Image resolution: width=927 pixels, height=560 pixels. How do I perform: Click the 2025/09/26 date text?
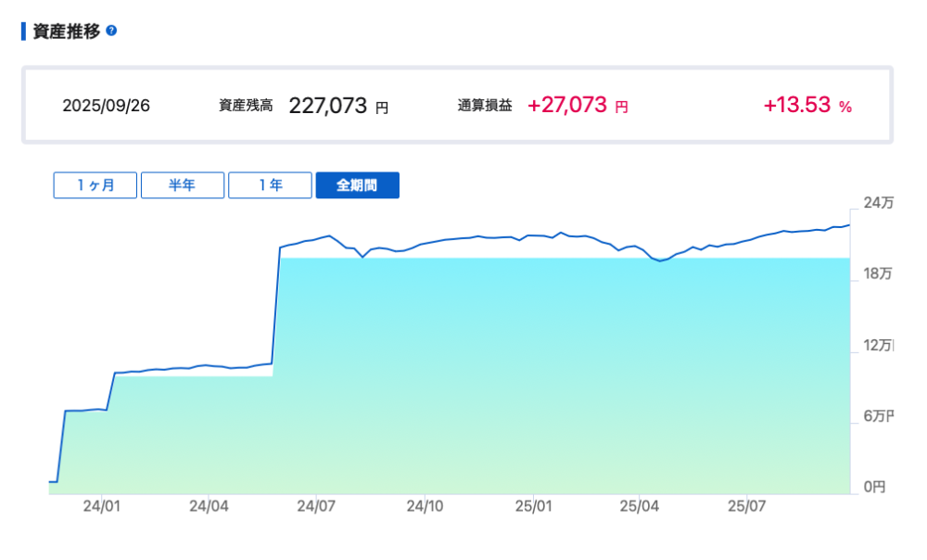pos(106,106)
